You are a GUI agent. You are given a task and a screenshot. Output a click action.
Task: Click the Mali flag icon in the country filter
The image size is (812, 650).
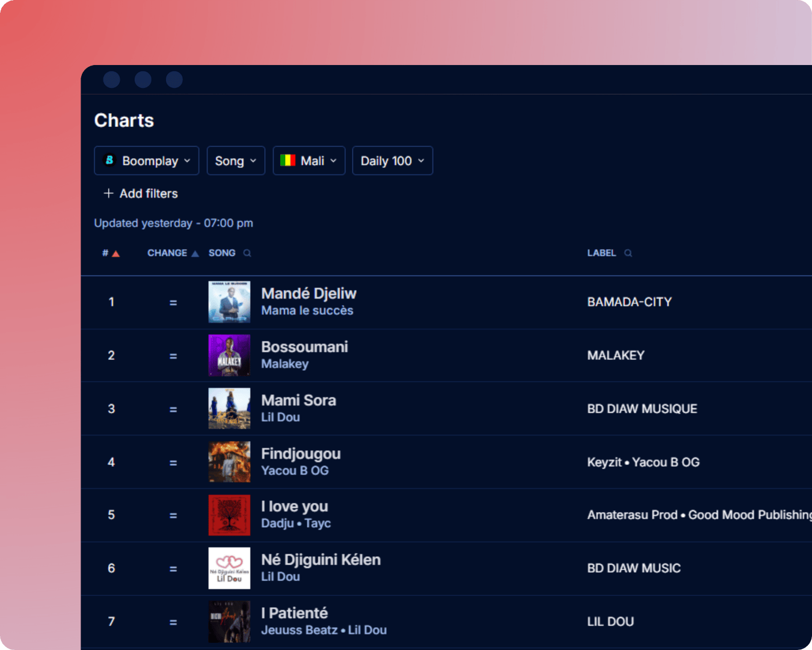tap(289, 160)
